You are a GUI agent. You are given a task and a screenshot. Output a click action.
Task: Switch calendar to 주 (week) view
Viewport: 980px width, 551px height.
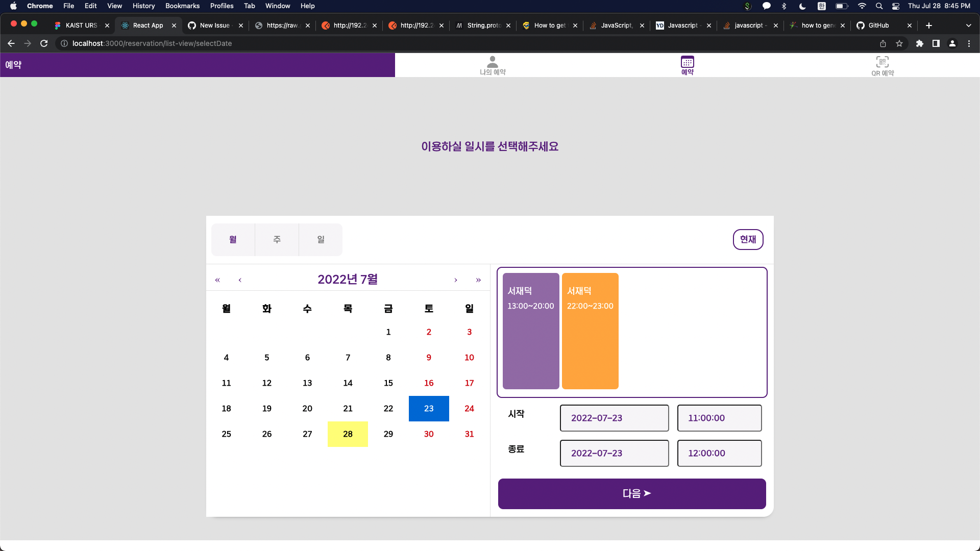277,239
